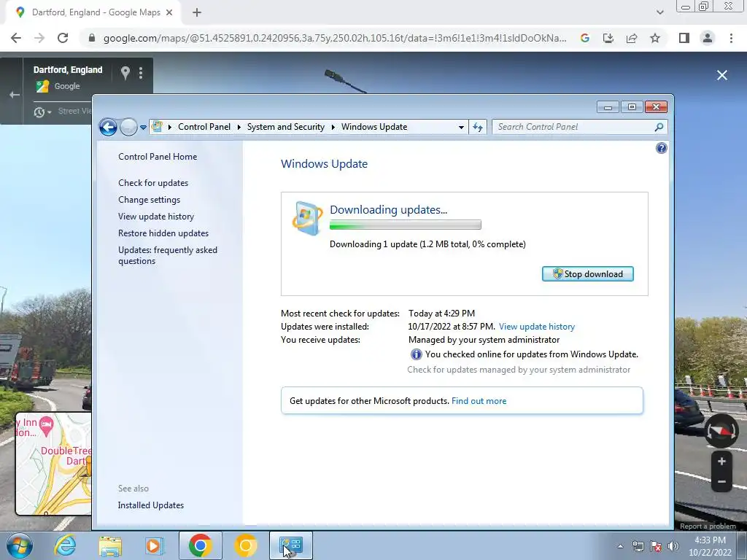The height and width of the screenshot is (560, 747).
Task: Click Chrome back arrow
Action: 16,38
